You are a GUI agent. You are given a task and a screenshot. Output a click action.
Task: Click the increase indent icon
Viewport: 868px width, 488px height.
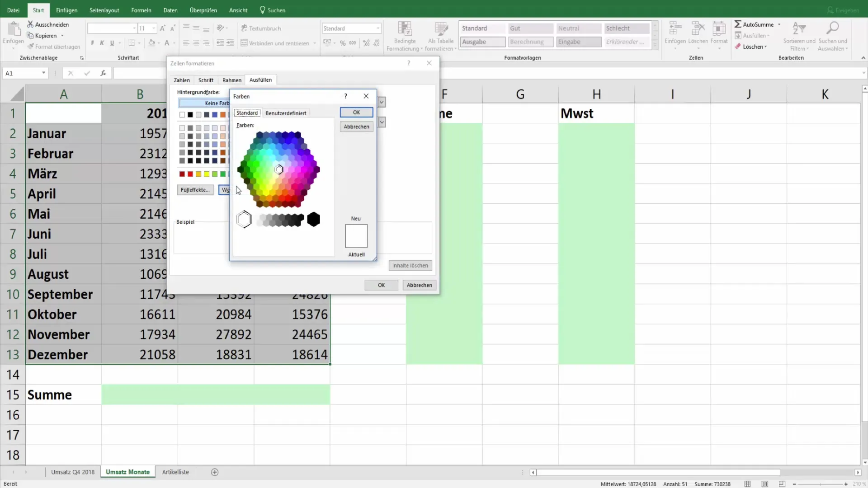(230, 43)
